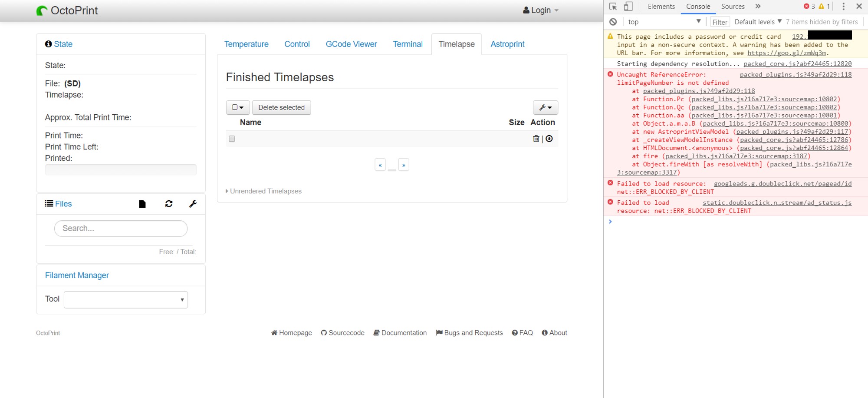Open packed_core.js:12820 source link
Image resolution: width=868 pixels, height=398 pixels.
tap(797, 64)
